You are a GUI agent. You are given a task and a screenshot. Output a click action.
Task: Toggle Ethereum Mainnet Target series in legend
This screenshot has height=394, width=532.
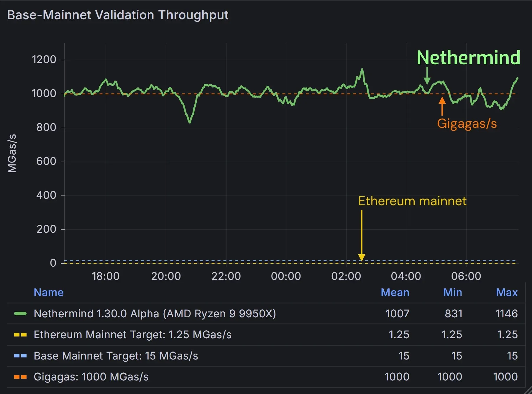pyautogui.click(x=132, y=335)
